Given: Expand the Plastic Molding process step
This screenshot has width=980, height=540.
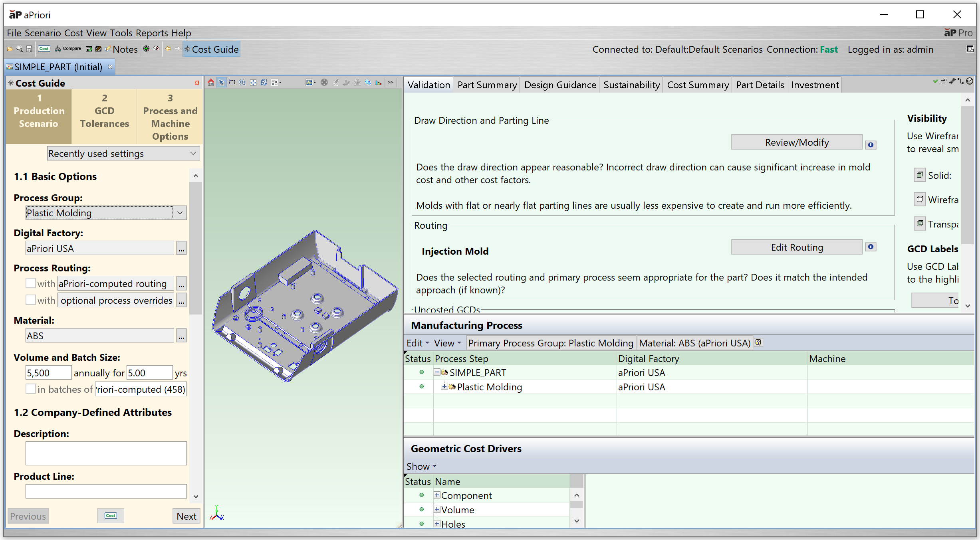Looking at the screenshot, I should [x=444, y=386].
